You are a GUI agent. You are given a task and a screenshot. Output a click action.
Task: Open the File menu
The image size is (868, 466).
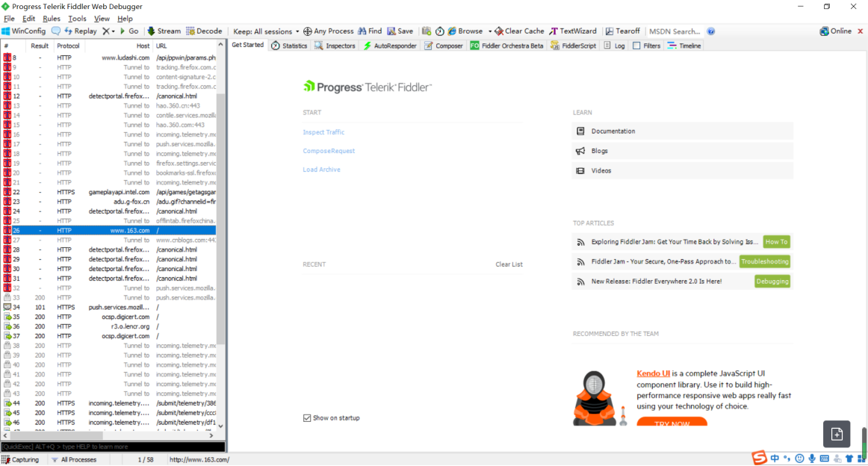pyautogui.click(x=10, y=19)
